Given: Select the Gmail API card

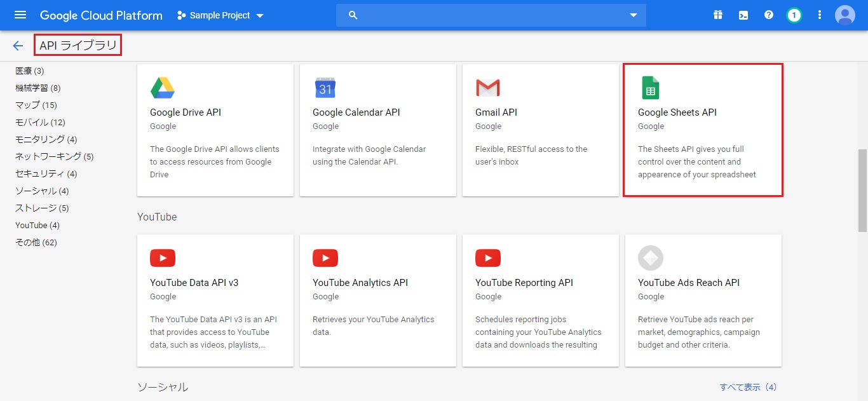Looking at the screenshot, I should 540,130.
